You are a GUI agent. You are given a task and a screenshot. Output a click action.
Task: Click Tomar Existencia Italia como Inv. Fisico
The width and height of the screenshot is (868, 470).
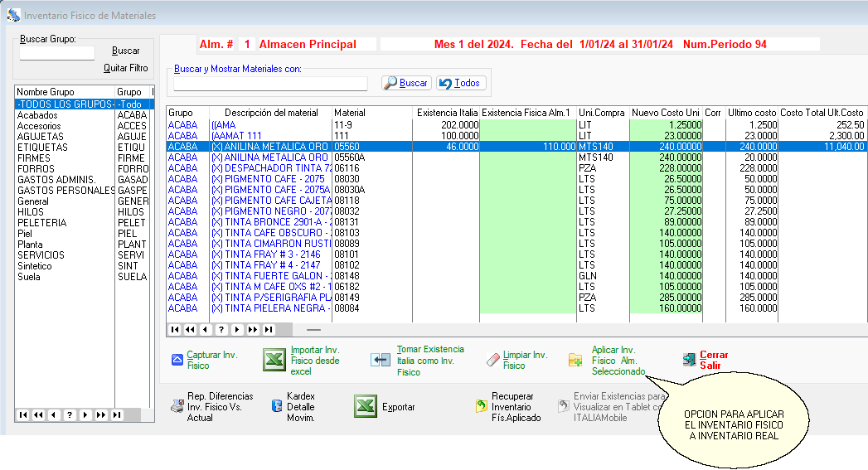tap(381, 360)
